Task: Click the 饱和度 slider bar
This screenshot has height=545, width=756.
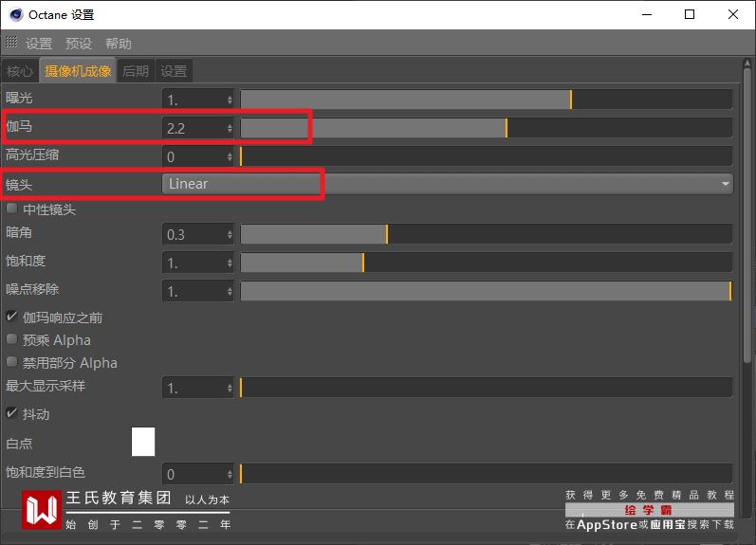Action: point(487,263)
